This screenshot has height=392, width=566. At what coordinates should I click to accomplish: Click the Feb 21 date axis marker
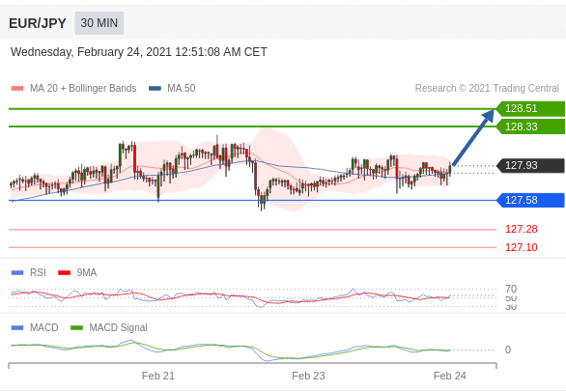pos(158,376)
